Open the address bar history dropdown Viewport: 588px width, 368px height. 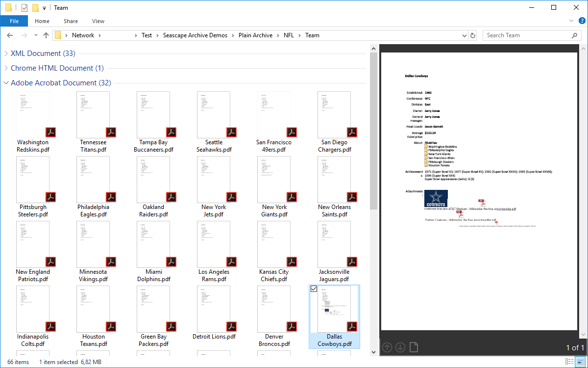(x=465, y=35)
